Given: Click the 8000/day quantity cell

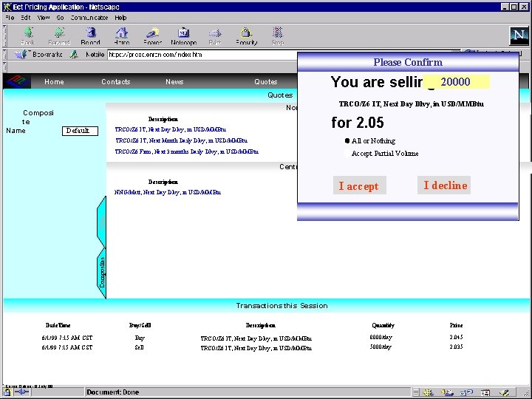Looking at the screenshot, I should point(381,338).
